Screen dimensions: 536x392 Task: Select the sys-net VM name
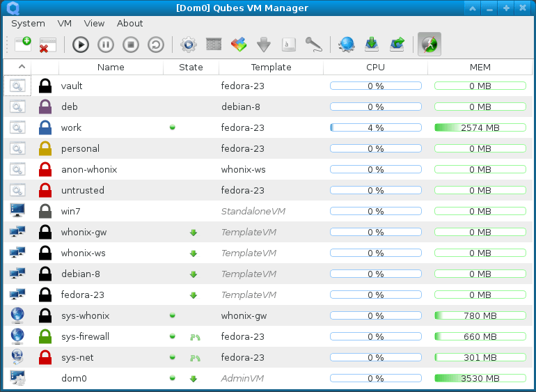coord(77,357)
